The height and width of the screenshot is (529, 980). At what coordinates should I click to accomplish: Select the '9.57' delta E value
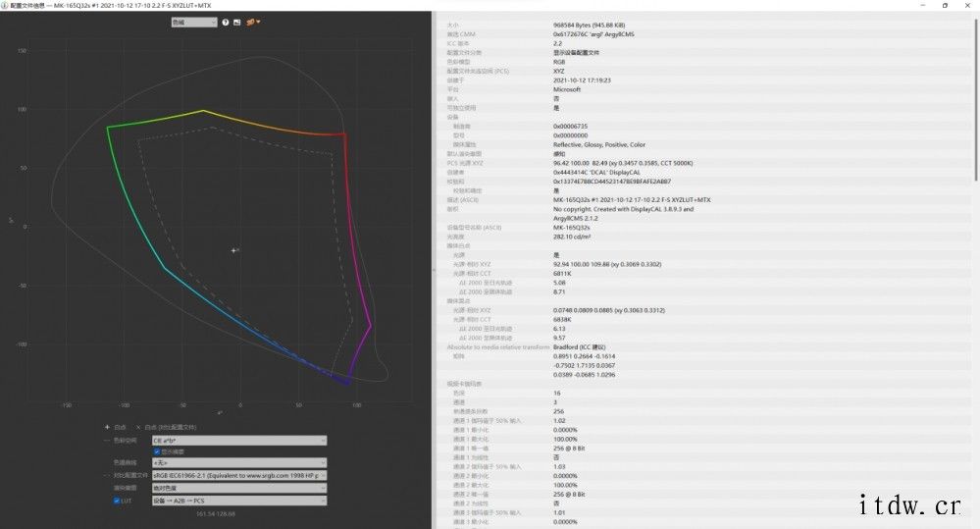[559, 338]
